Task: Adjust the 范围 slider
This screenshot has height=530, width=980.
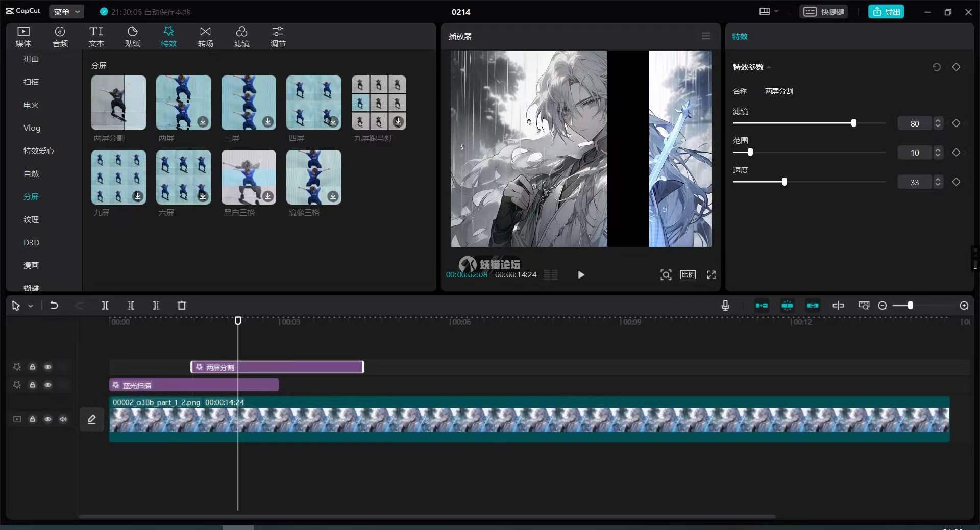Action: pyautogui.click(x=750, y=153)
